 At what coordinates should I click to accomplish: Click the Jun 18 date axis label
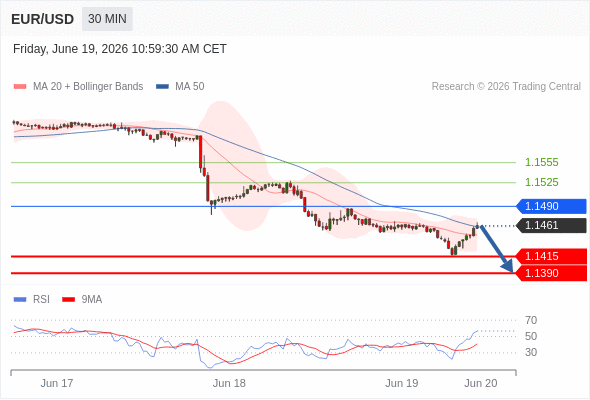pos(229,383)
